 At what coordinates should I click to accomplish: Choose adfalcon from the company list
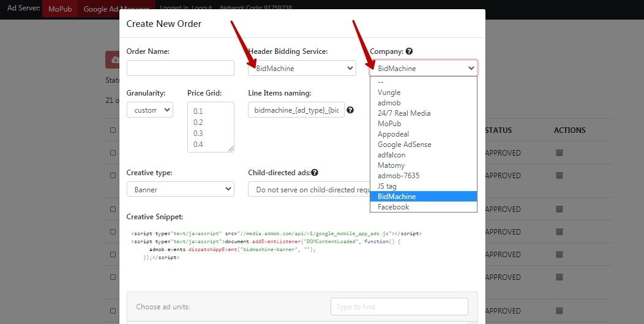(x=424, y=154)
